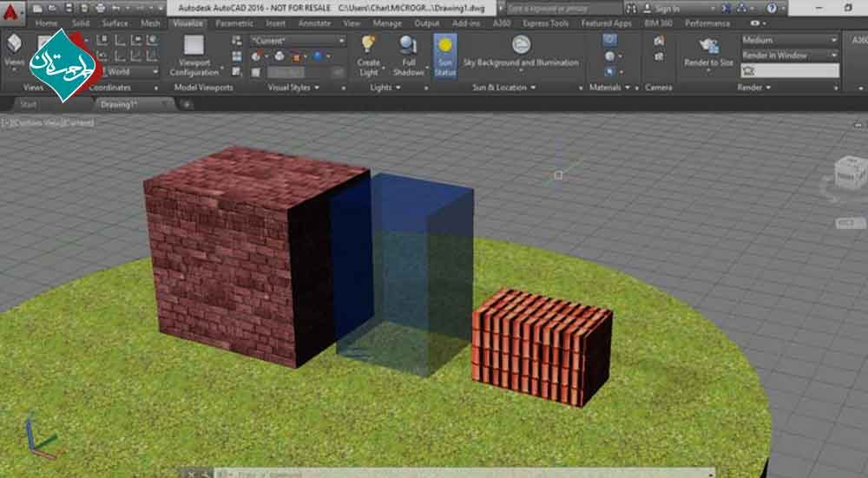Click the Help question mark icon
The height and width of the screenshot is (478, 868).
click(x=771, y=9)
